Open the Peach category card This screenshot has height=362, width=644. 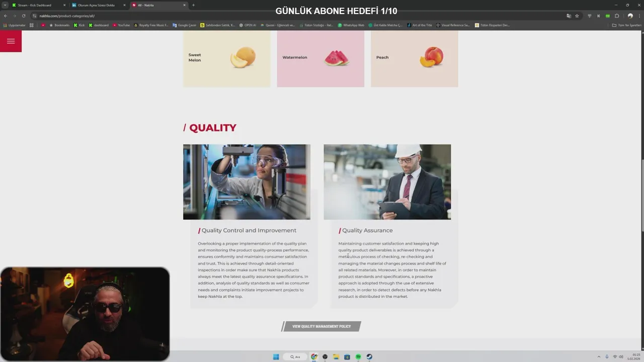pyautogui.click(x=415, y=58)
